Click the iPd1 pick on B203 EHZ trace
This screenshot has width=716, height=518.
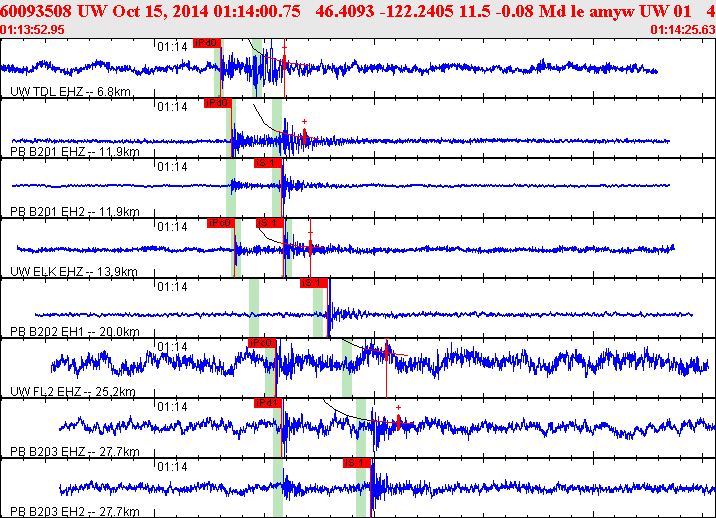click(x=268, y=403)
